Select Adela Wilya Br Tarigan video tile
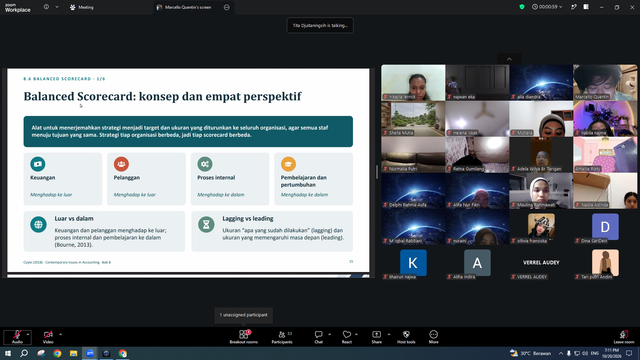 coord(541,154)
